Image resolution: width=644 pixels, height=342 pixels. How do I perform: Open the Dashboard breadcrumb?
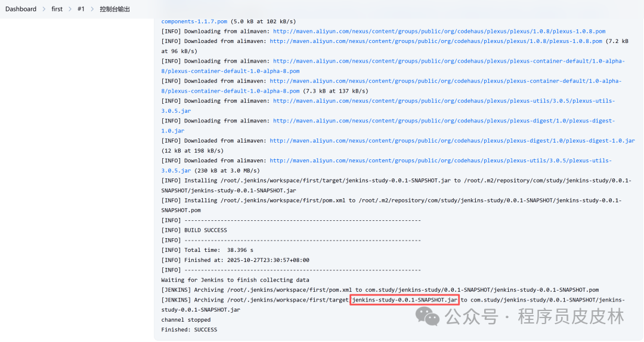pos(20,9)
